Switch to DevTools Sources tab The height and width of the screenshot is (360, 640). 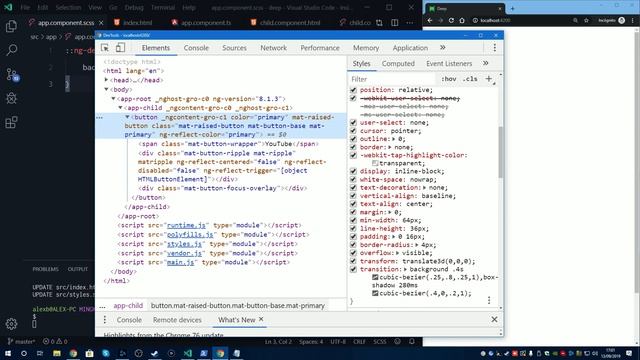click(234, 48)
